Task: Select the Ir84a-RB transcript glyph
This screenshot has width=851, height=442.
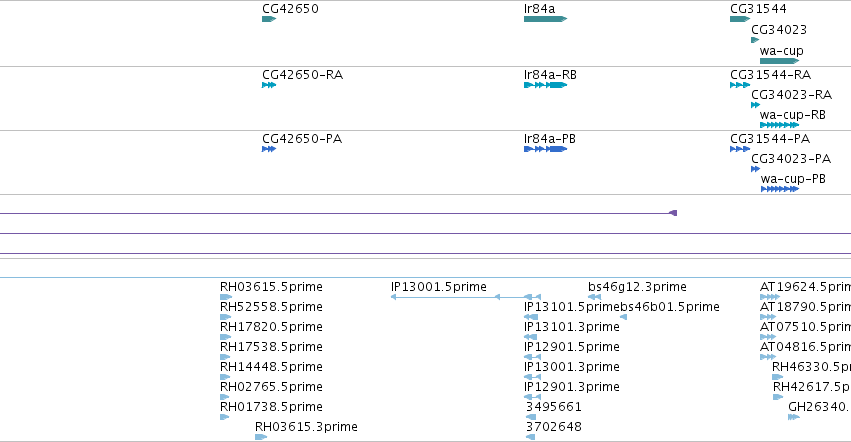Action: 545,85
